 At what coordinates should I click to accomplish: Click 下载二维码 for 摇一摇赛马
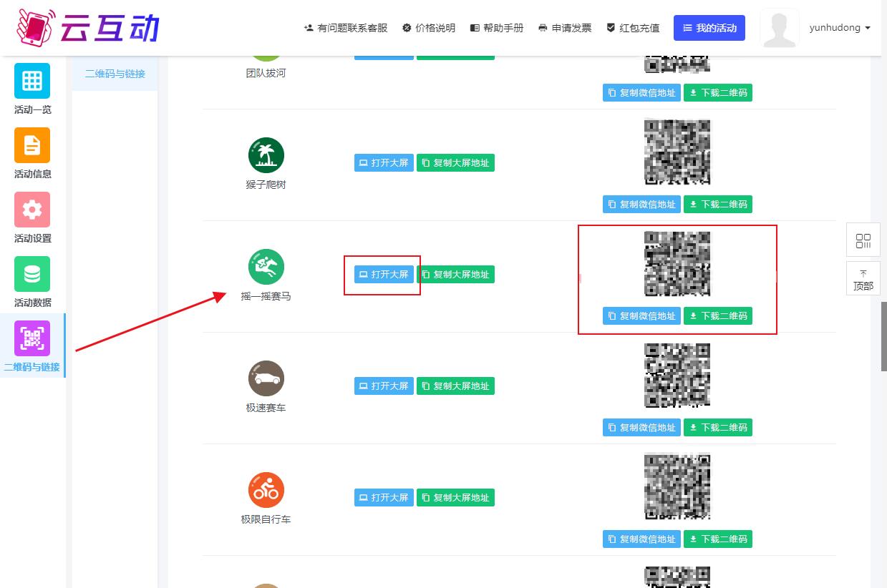click(x=718, y=316)
